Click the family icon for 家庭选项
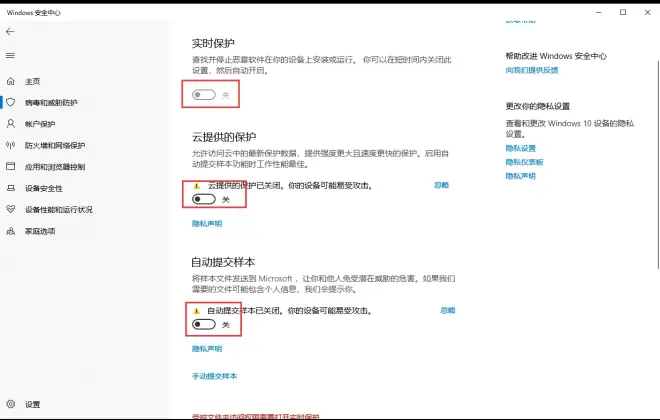Image resolution: width=660 pixels, height=420 pixels. coord(11,231)
